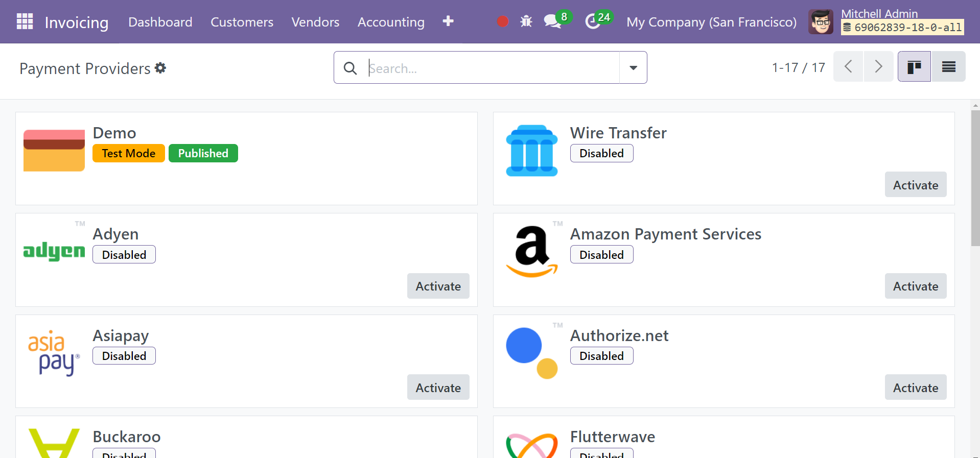Switch to kanban view
The width and height of the screenshot is (980, 458).
coord(914,67)
